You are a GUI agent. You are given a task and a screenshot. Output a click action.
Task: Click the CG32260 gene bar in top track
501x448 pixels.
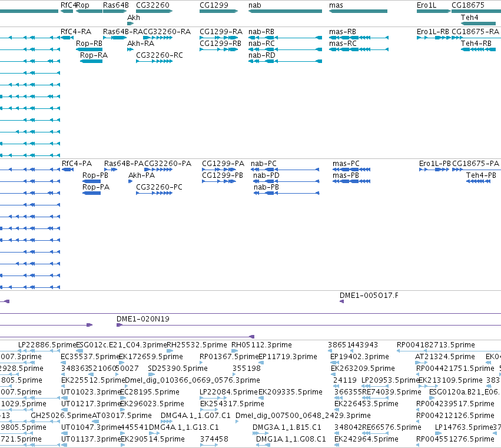pos(154,11)
